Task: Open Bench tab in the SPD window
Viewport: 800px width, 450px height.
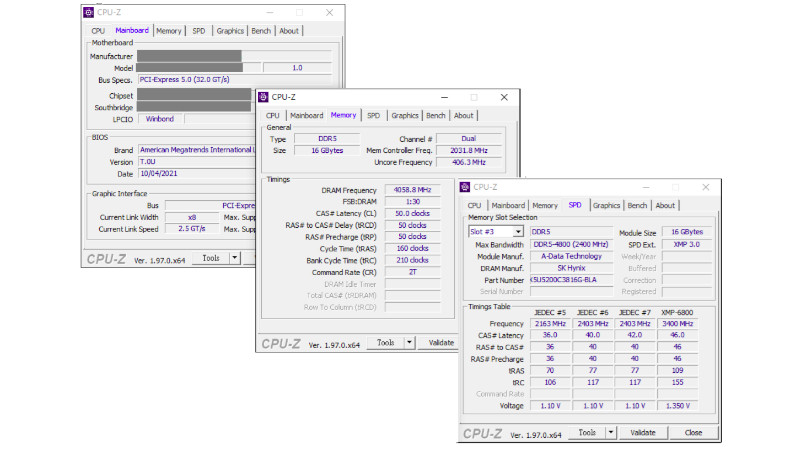Action: point(637,205)
